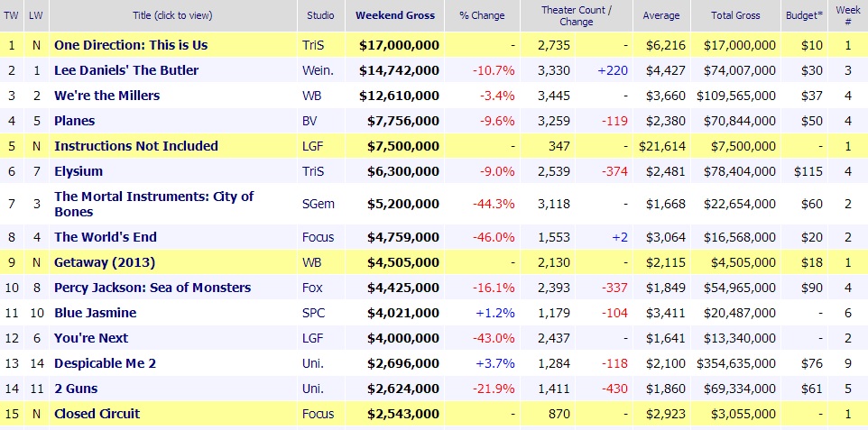Click the Studio column header
This screenshot has height=430, width=868.
[x=320, y=15]
